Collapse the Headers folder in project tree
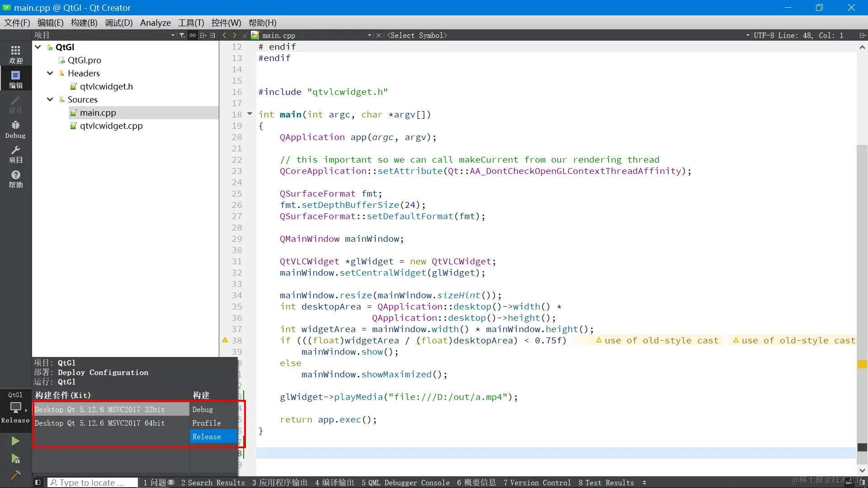Screen dimensions: 868x488 (50, 73)
